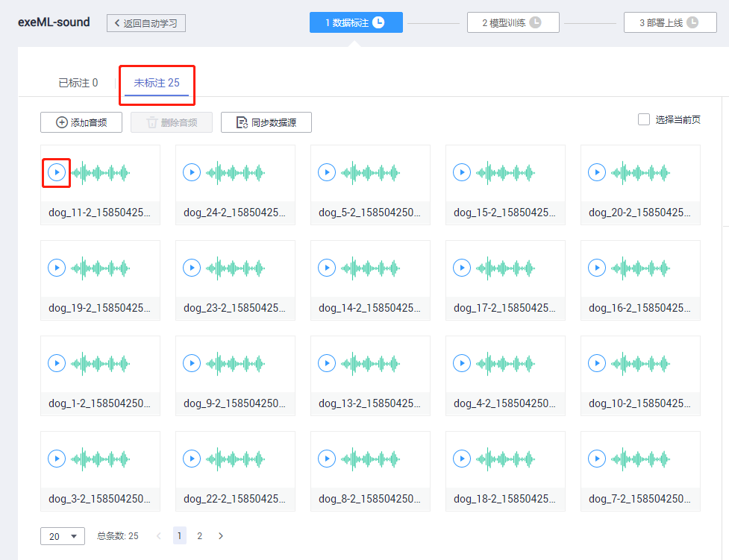
Task: Play the dog_17-2 audio clip
Action: click(462, 268)
